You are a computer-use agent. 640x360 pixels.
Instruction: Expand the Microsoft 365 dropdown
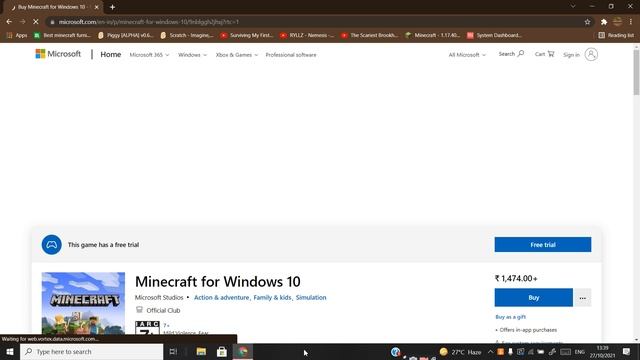149,55
